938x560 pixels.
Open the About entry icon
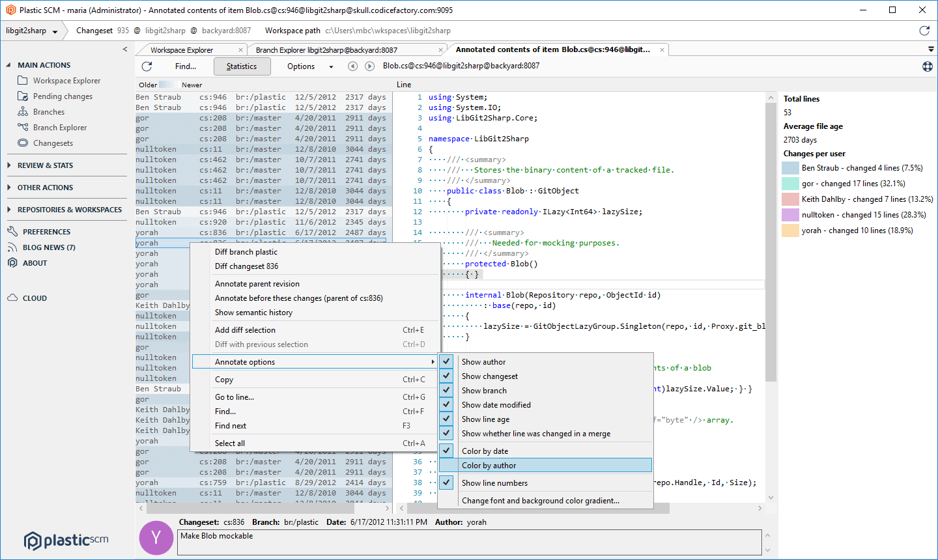tap(12, 263)
